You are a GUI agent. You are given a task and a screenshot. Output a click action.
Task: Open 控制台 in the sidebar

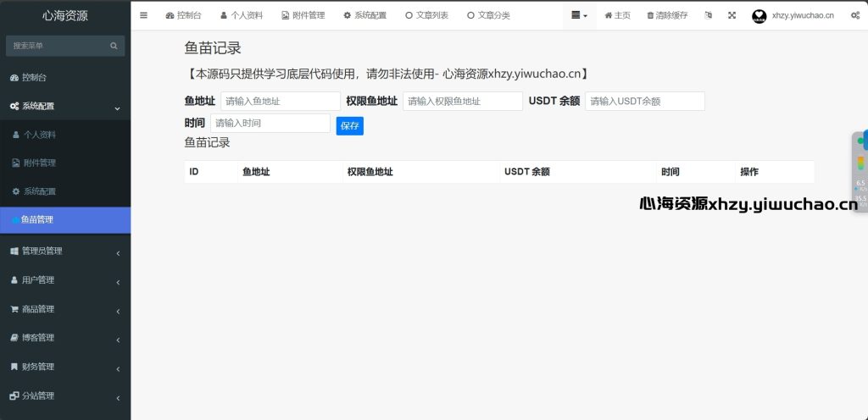65,77
